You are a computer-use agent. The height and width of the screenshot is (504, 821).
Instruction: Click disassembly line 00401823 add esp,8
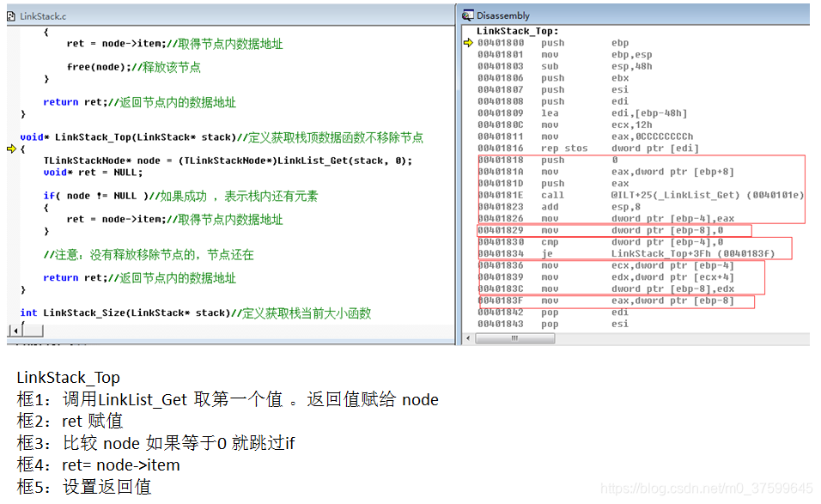(x=559, y=207)
